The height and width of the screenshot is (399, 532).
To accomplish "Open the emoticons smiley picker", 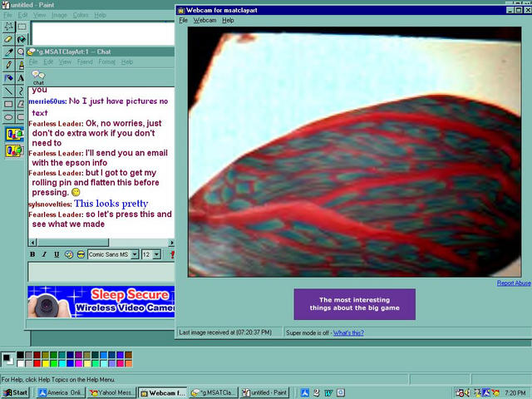I will 81,254.
